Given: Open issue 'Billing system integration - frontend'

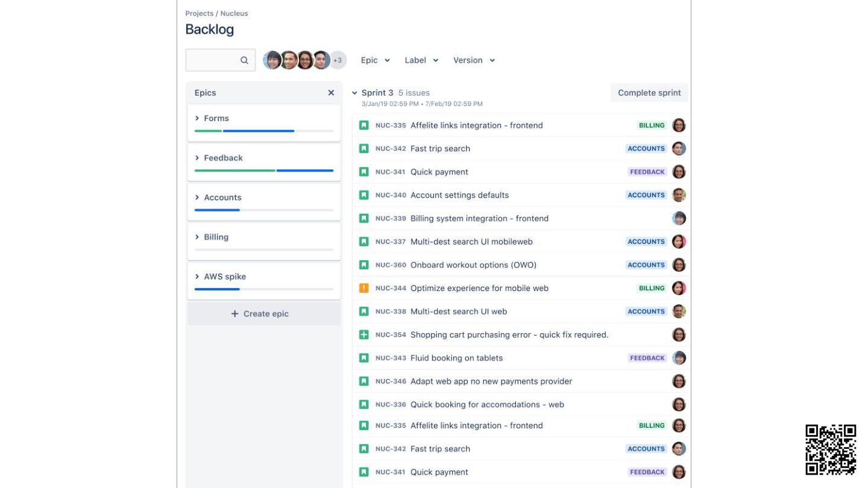Looking at the screenshot, I should click(x=479, y=218).
